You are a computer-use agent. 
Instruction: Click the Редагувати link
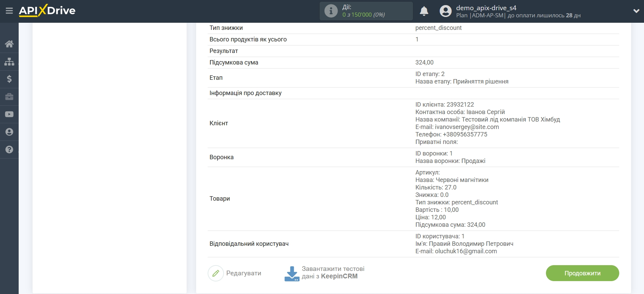[x=244, y=273]
